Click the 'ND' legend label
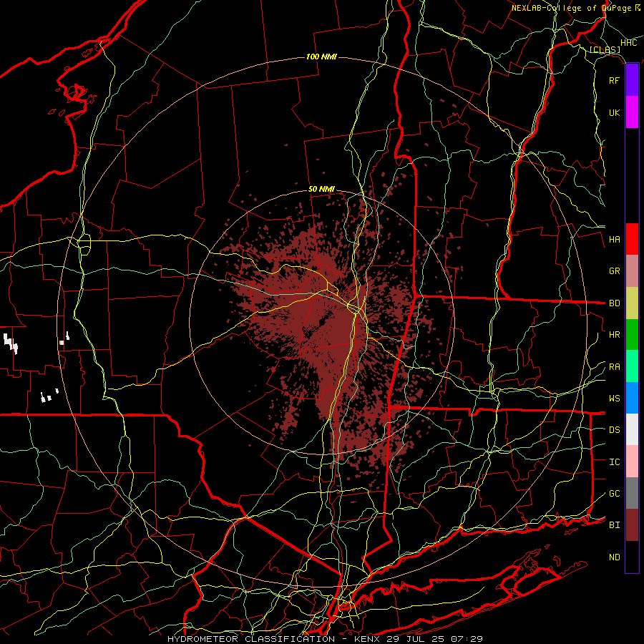 point(615,557)
